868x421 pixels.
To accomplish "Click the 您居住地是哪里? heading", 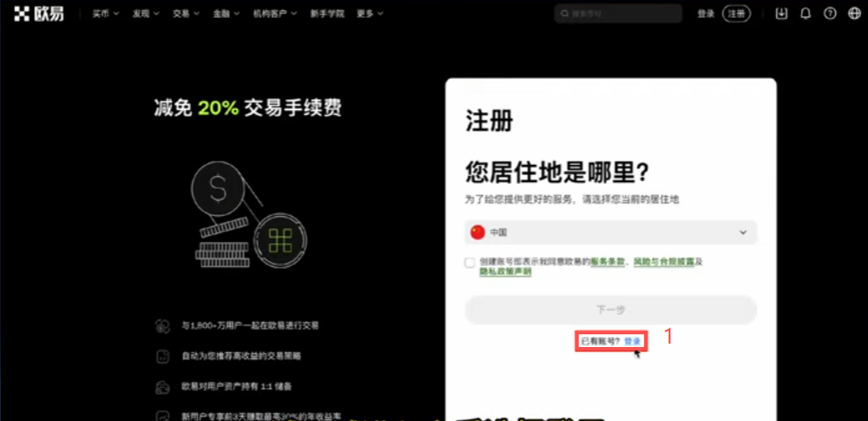I will point(557,173).
